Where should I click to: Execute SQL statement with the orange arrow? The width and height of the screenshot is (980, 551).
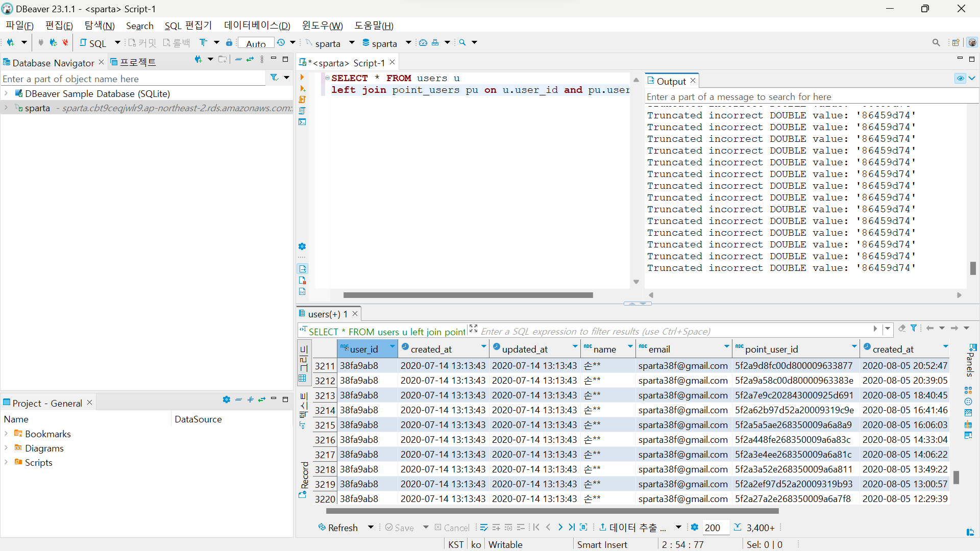[x=302, y=77]
